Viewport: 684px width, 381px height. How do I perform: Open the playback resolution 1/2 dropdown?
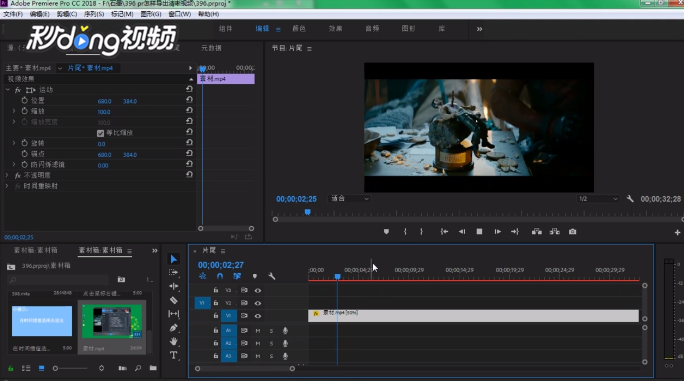(598, 199)
